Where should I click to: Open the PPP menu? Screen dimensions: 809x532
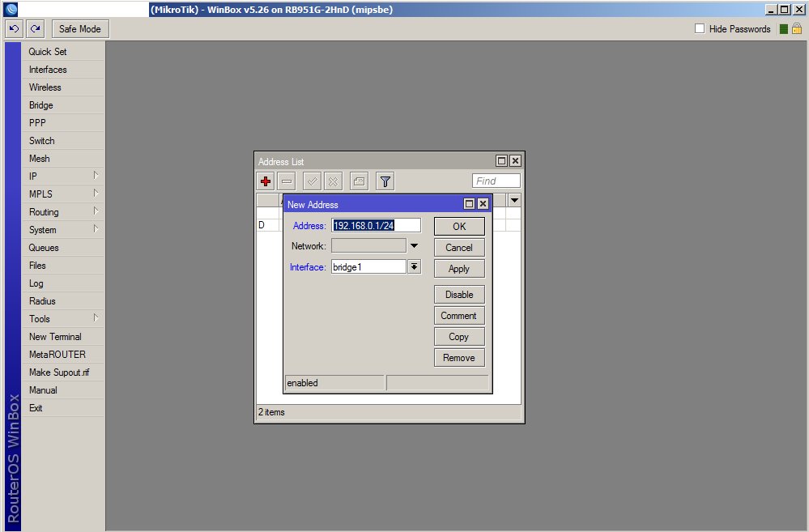pyautogui.click(x=63, y=123)
